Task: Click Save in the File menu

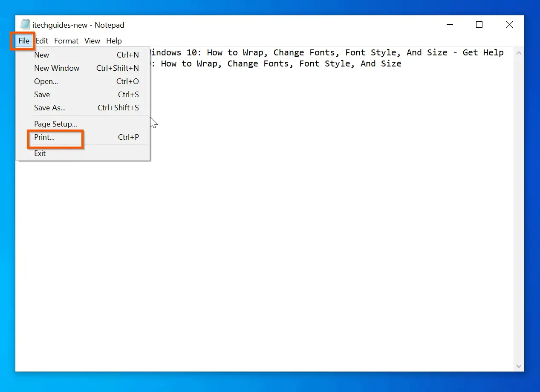Action: [x=83, y=95]
